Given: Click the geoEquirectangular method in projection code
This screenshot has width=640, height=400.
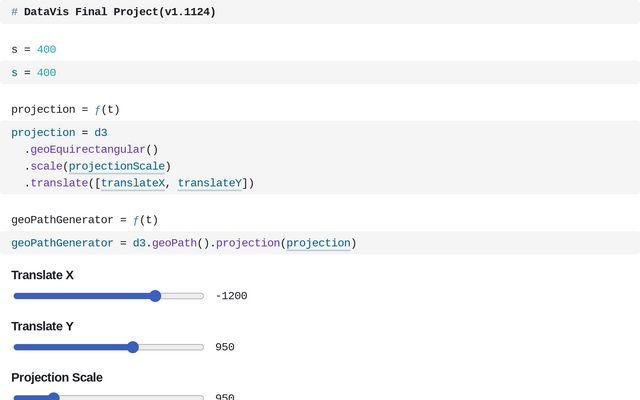Looking at the screenshot, I should point(88,149).
